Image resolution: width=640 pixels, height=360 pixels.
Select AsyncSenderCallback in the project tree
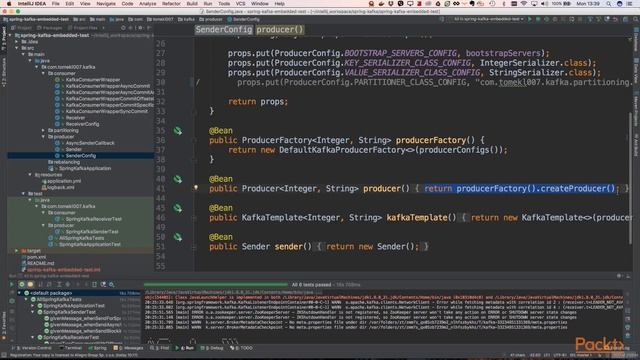click(x=89, y=143)
